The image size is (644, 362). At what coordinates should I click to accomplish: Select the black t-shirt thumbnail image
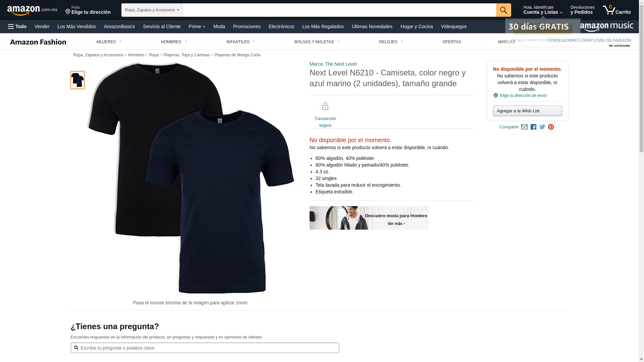77,80
